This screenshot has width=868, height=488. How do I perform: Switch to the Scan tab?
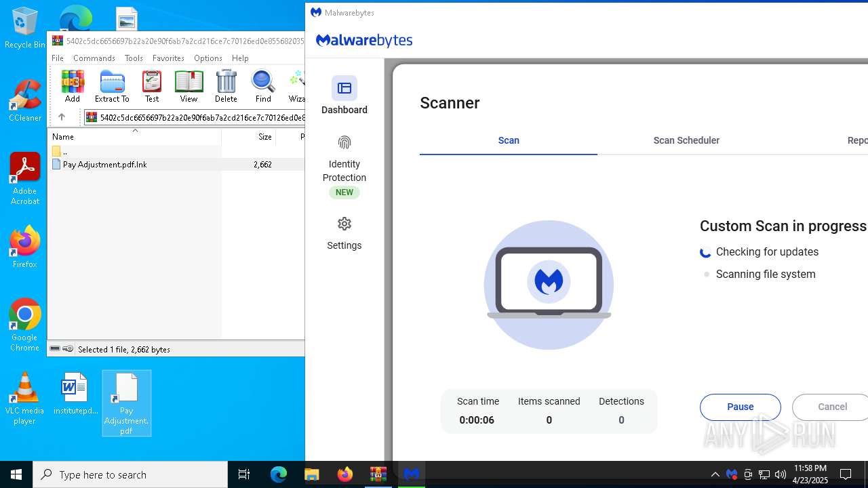[509, 140]
